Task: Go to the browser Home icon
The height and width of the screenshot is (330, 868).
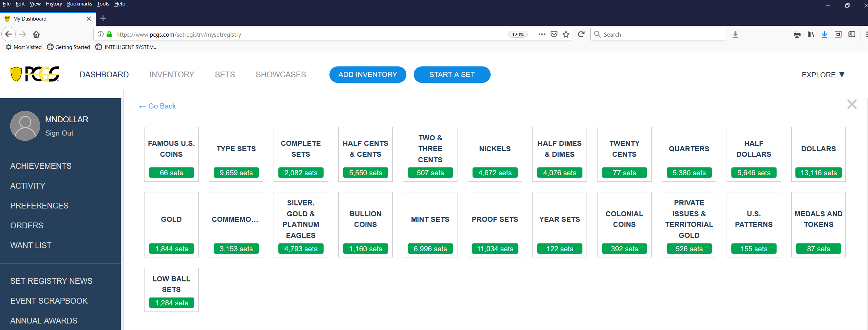Action: click(36, 34)
